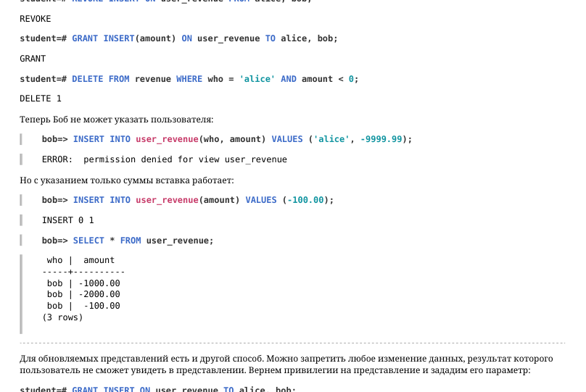
Task: Click the INSERT with VALUES (-100.00)
Action: point(188,200)
